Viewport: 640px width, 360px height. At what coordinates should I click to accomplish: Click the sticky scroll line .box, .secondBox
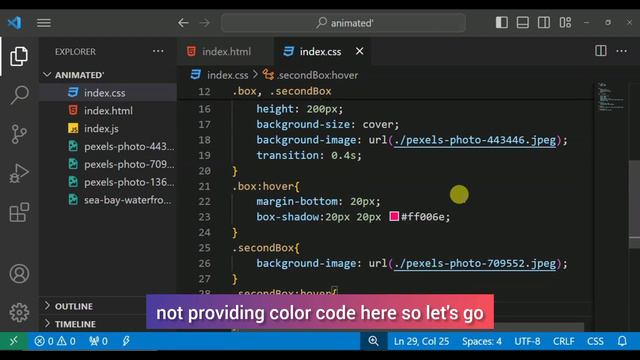[x=282, y=91]
